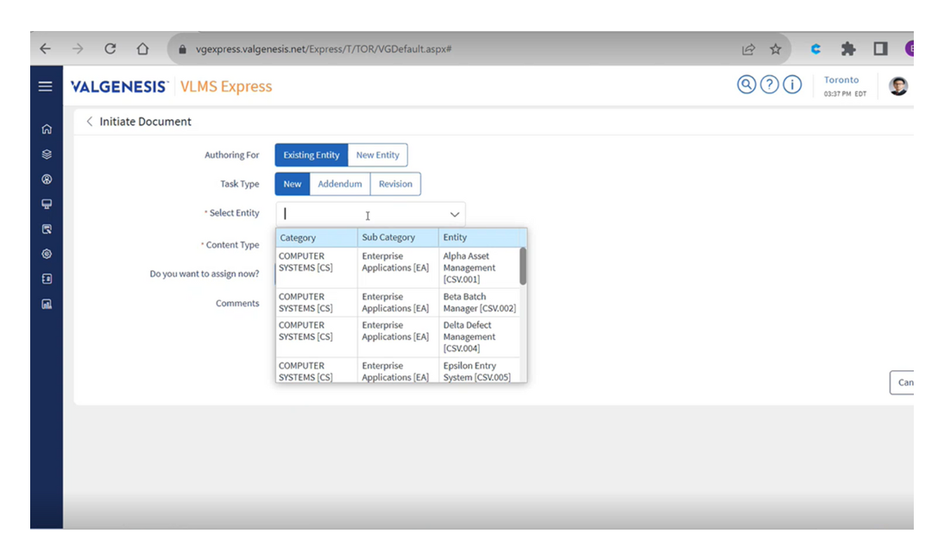Click the user profile avatar
The width and height of the screenshot is (944, 560).
(898, 86)
